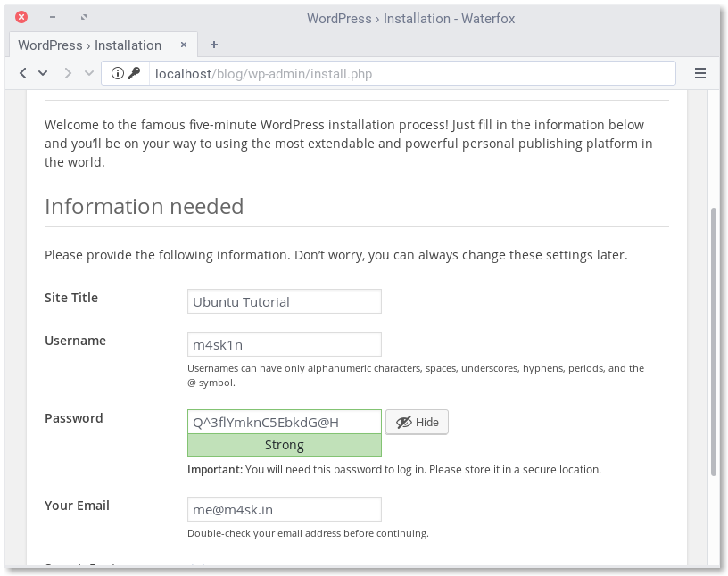Click the green Strong password strength bar

coord(284,445)
